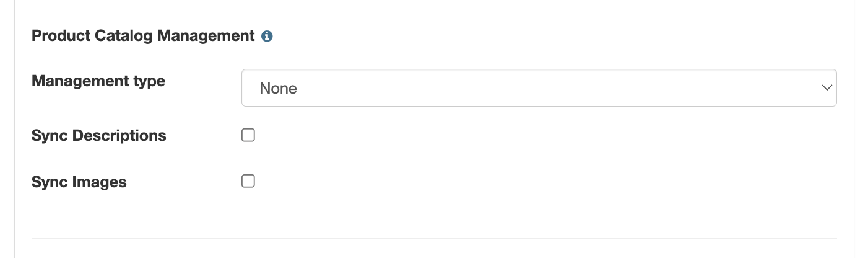Check the box next to Sync Descriptions
The width and height of the screenshot is (868, 258).
tap(248, 135)
